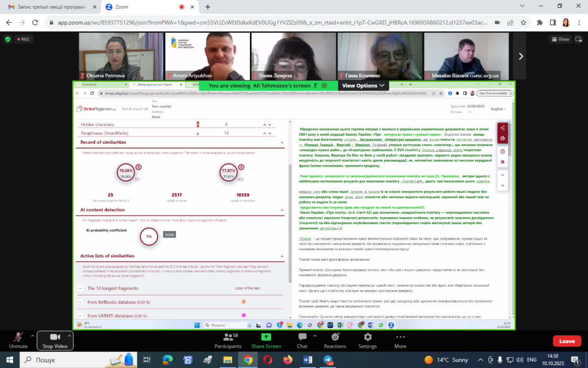The height and width of the screenshot is (368, 588).
Task: Open the English language dropdown in report
Action: click(x=498, y=109)
